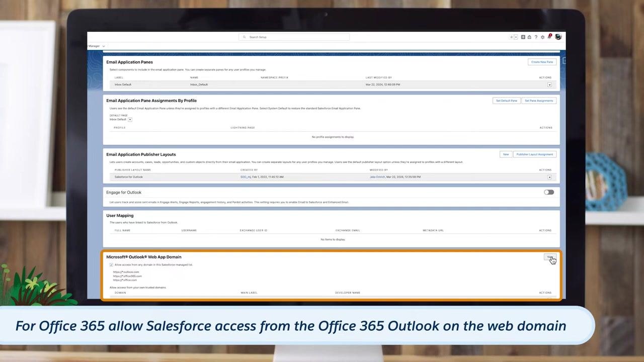This screenshot has height=362, width=644.
Task: Click the Set Pane Assignments button
Action: [x=539, y=101]
